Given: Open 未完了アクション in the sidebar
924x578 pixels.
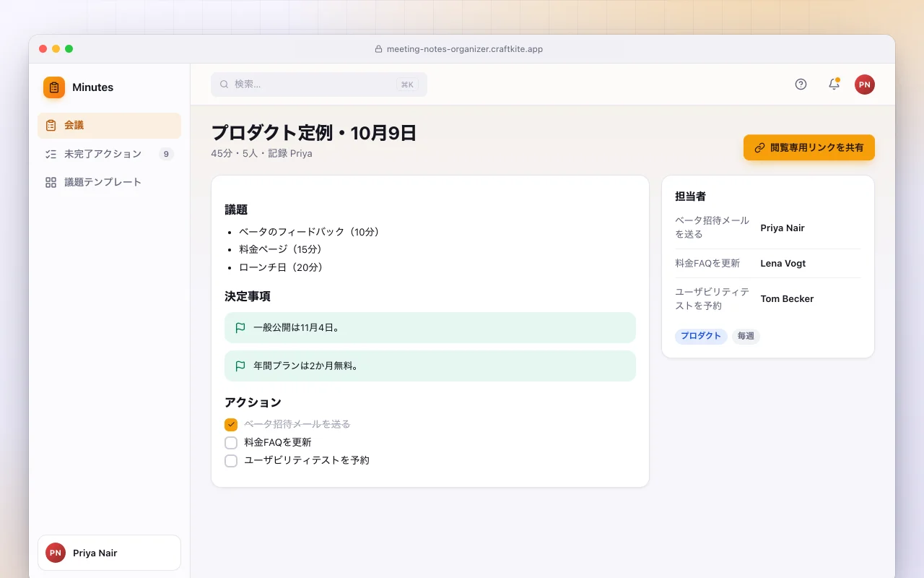Looking at the screenshot, I should (x=109, y=154).
